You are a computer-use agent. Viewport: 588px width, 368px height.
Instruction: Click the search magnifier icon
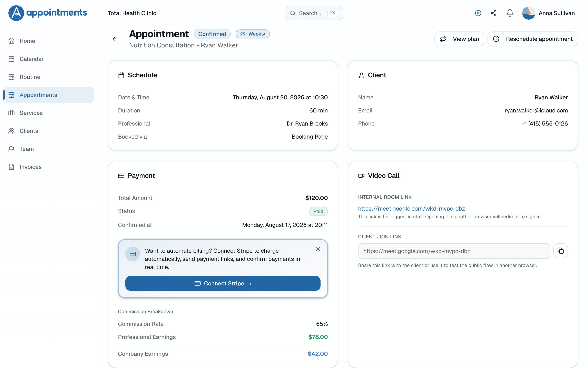click(293, 13)
